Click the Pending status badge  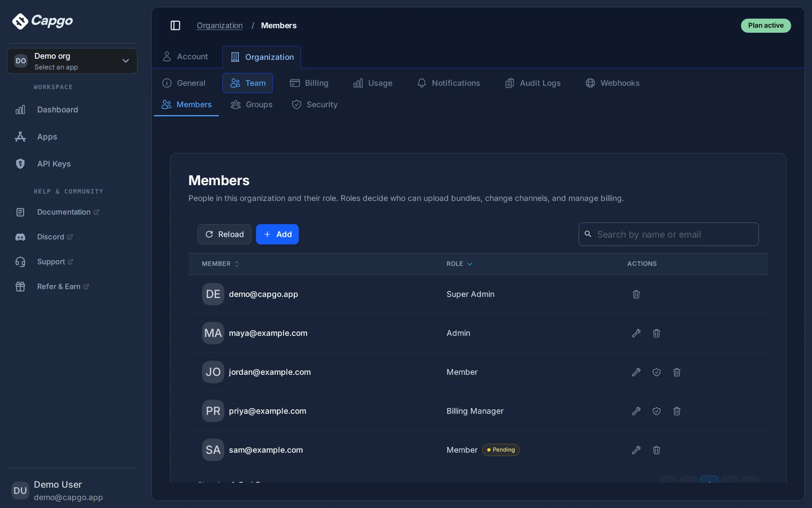501,450
